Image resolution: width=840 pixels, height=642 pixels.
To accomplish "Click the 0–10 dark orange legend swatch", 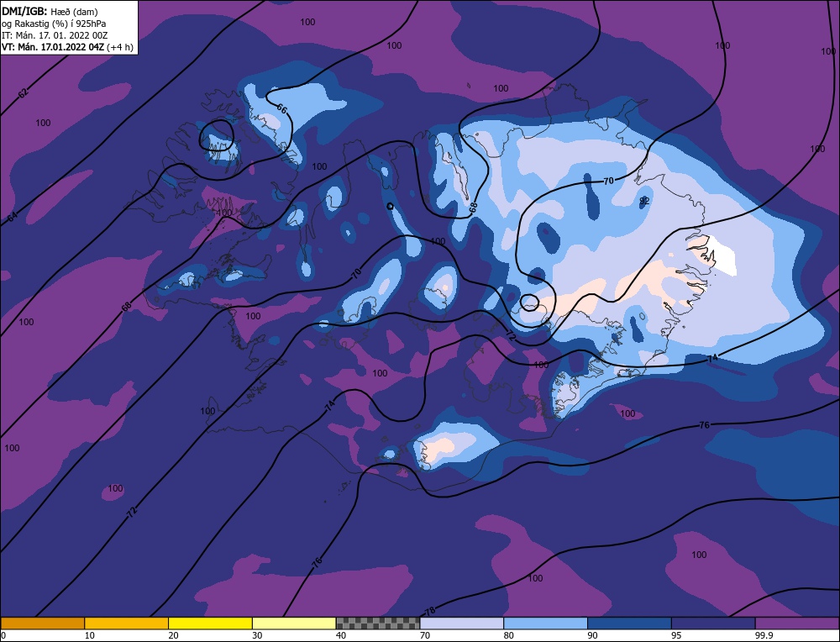I will coord(43,623).
